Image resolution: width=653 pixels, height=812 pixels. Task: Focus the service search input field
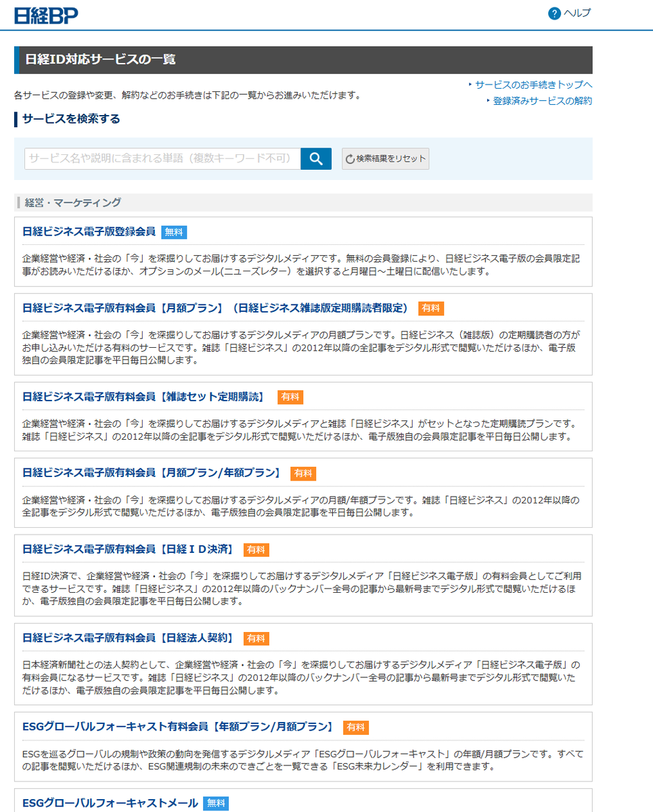pyautogui.click(x=163, y=158)
